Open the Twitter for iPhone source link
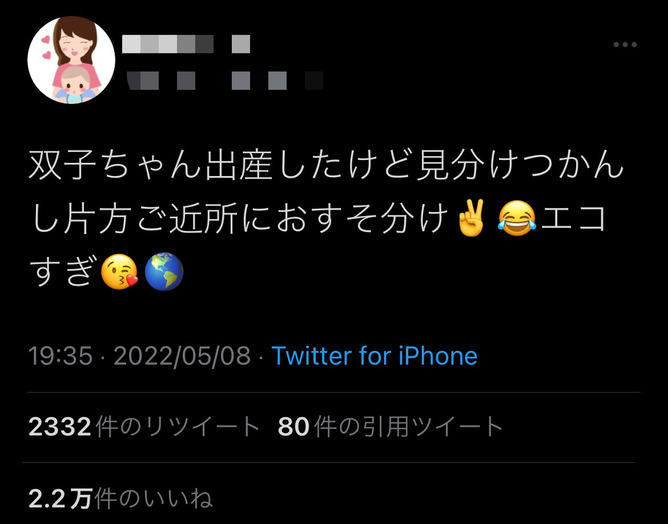This screenshot has width=668, height=524. pos(374,356)
